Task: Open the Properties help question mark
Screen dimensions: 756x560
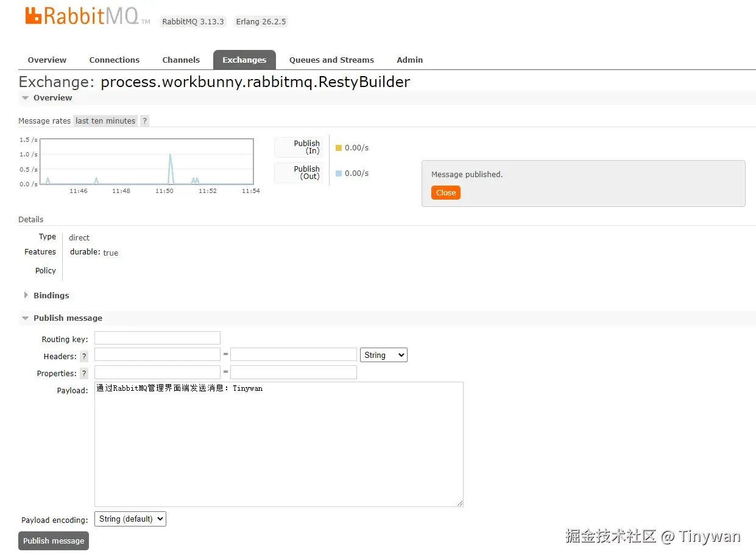Action: coord(84,373)
